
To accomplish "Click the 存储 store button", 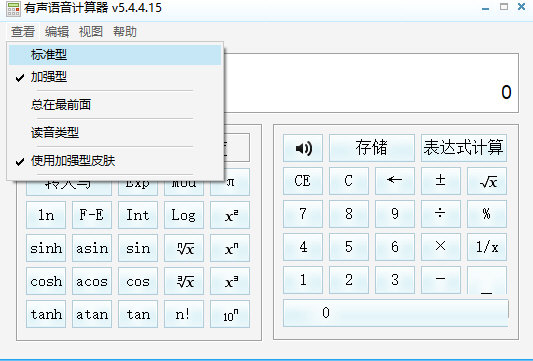I will 372,148.
